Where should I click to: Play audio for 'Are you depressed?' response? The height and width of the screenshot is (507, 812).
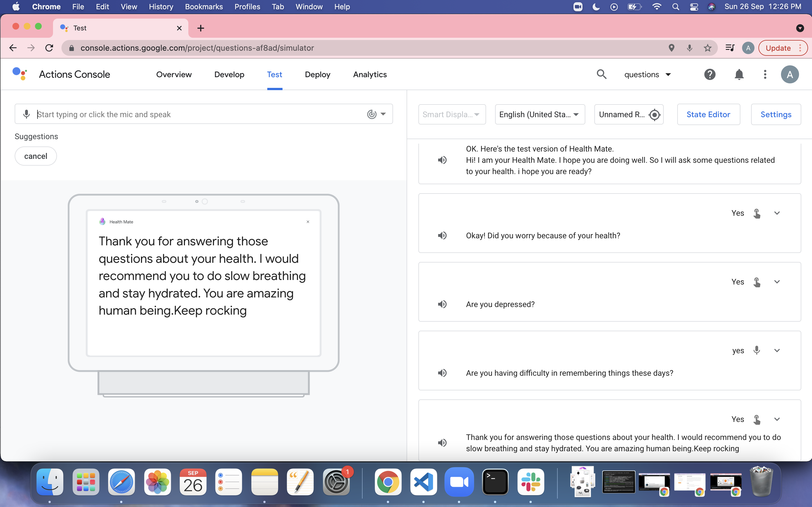442,304
